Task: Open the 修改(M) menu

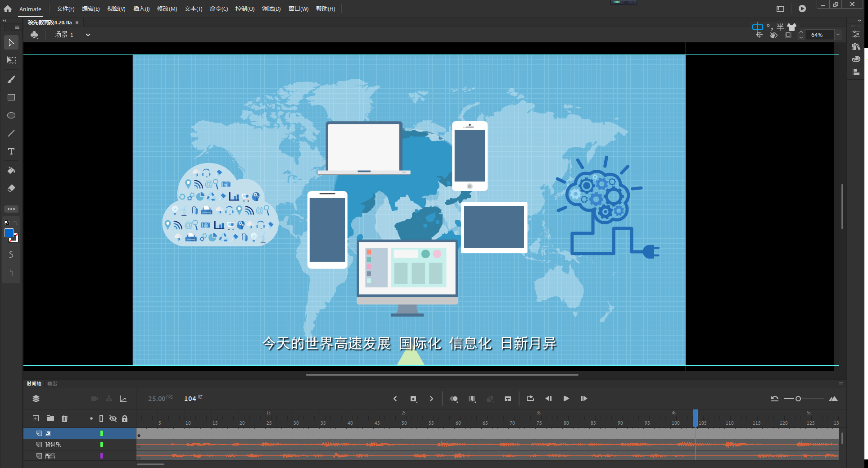Action: (167, 9)
